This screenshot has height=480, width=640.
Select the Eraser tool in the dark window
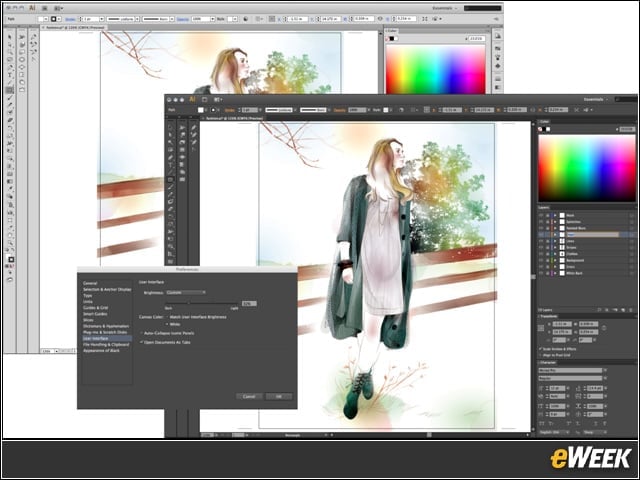point(170,209)
